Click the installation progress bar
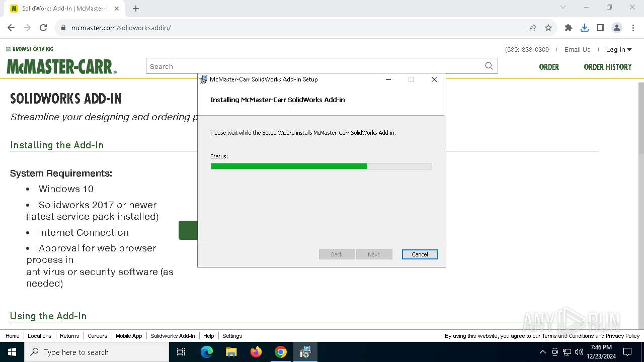The image size is (644, 362). pos(321,166)
